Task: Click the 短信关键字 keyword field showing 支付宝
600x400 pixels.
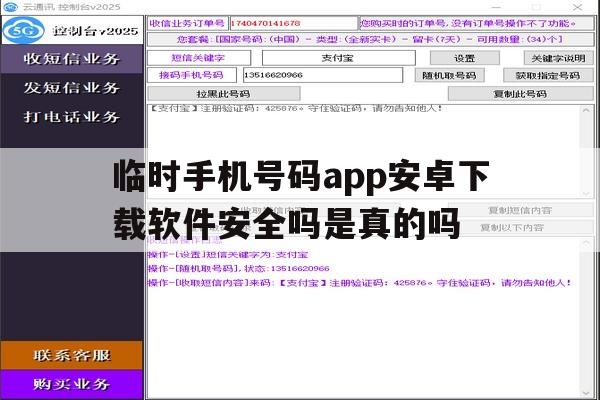Action: [x=339, y=58]
